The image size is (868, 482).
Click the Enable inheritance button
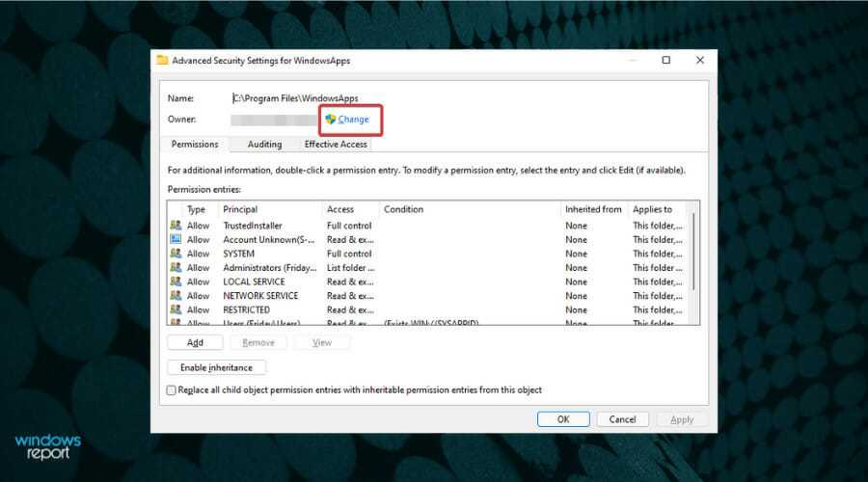click(216, 367)
